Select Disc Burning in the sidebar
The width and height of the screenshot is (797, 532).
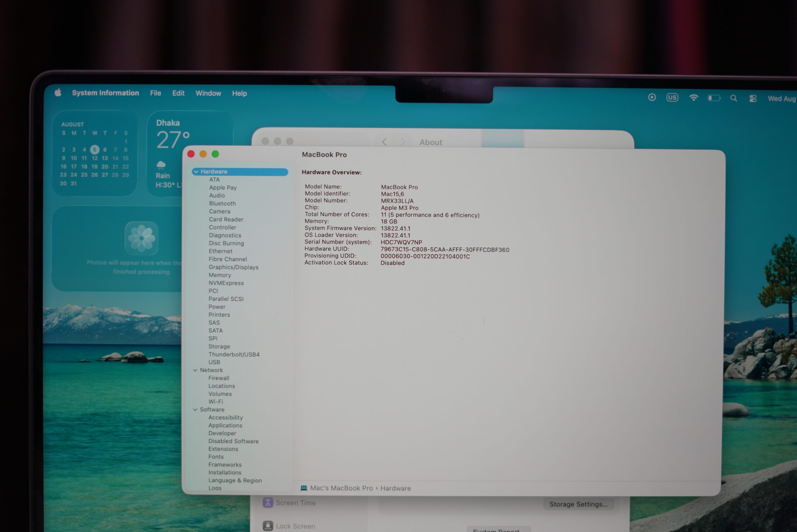click(226, 243)
